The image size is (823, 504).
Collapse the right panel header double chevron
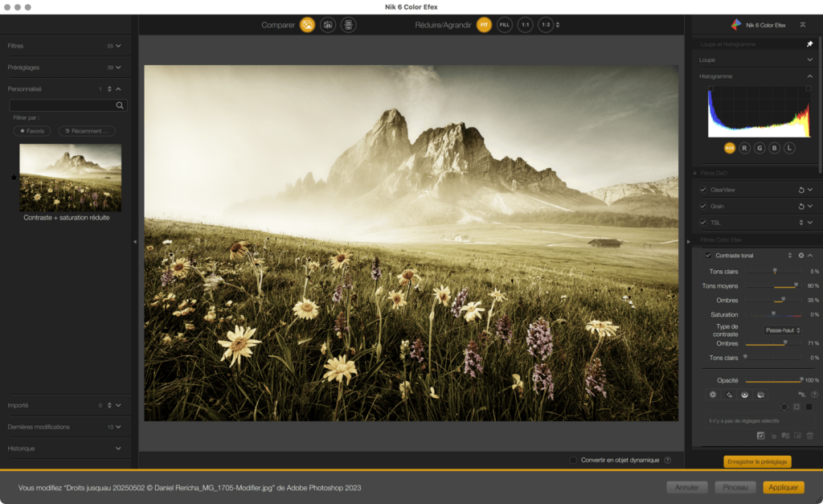(x=803, y=25)
